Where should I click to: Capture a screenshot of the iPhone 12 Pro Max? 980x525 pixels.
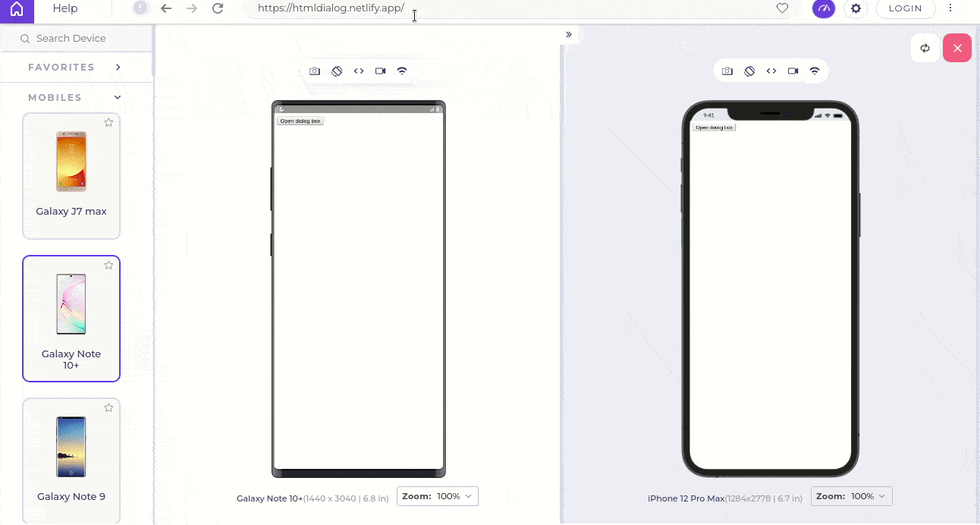click(x=727, y=71)
